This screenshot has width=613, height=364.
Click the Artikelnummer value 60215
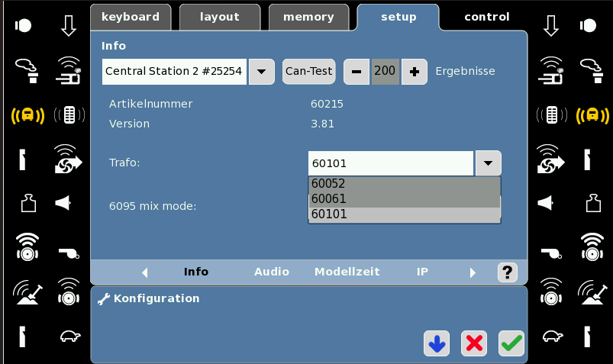click(x=327, y=104)
